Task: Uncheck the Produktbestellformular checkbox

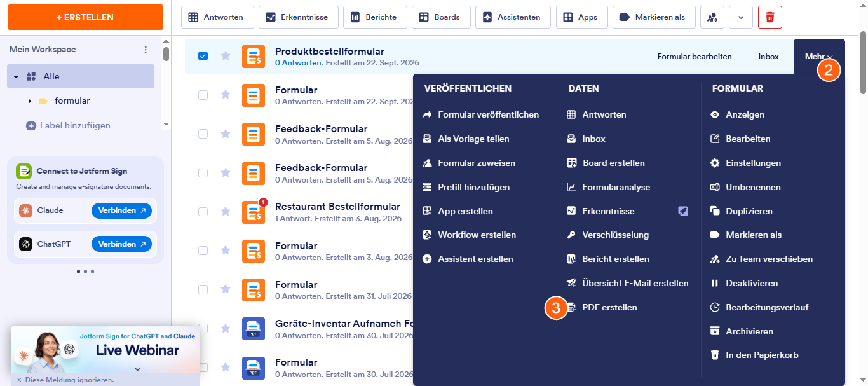Action: 203,56
